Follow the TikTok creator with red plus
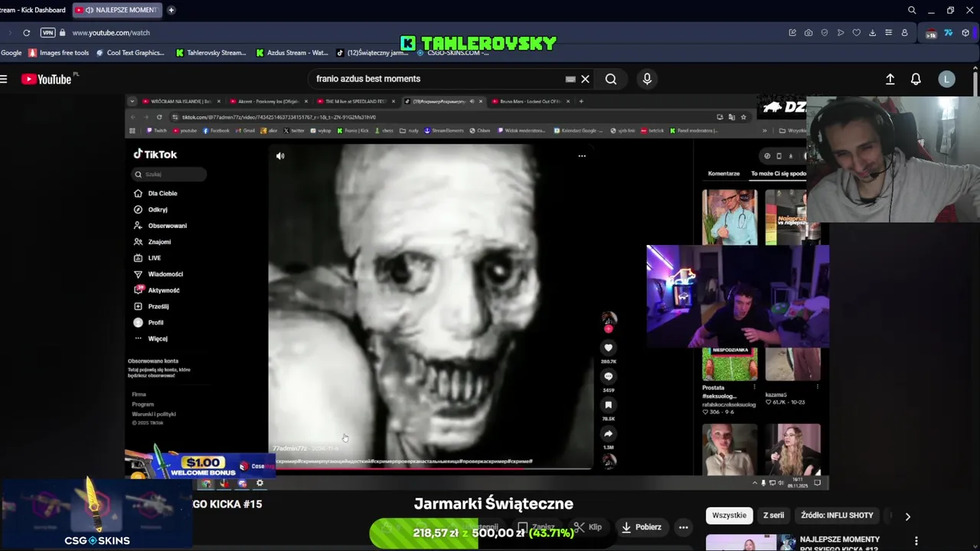Image resolution: width=980 pixels, height=551 pixels. 609,329
